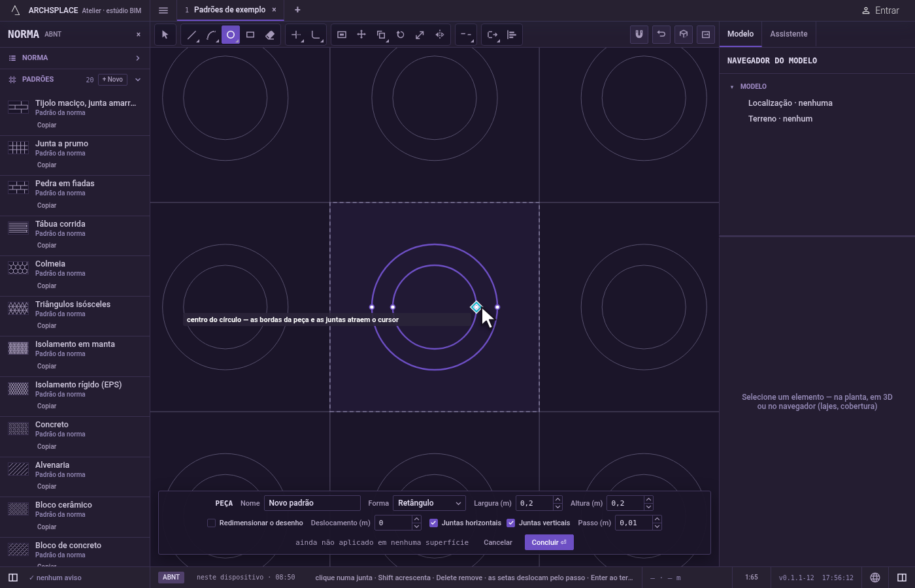Screen dimensions: 915x588
Task: Uncheck Juntas horizontais
Action: 433,523
